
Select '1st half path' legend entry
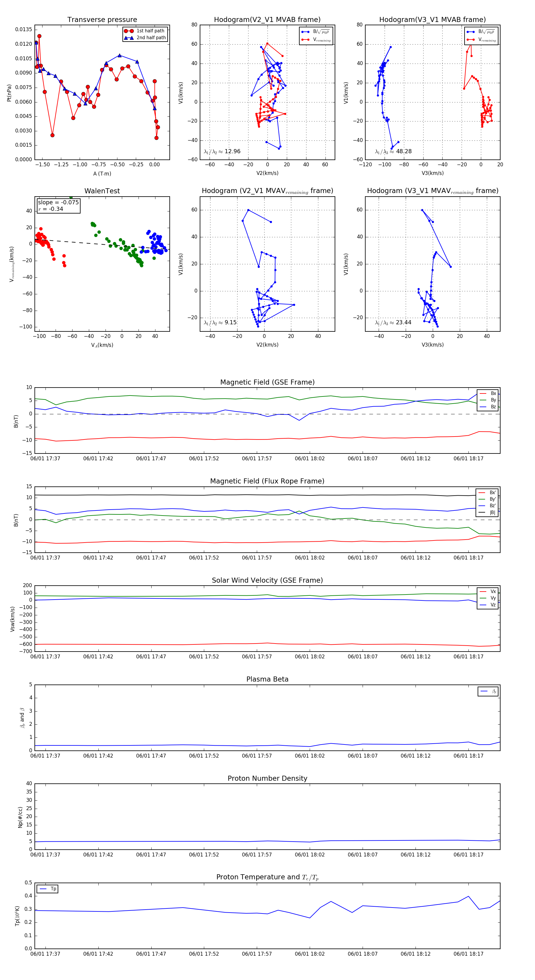click(x=145, y=31)
